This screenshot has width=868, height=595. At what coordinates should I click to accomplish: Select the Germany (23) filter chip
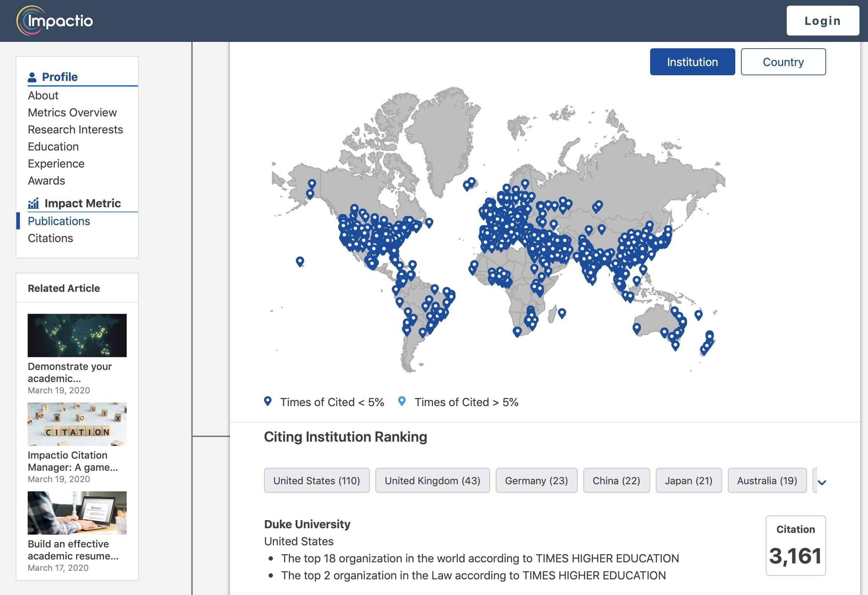point(536,480)
